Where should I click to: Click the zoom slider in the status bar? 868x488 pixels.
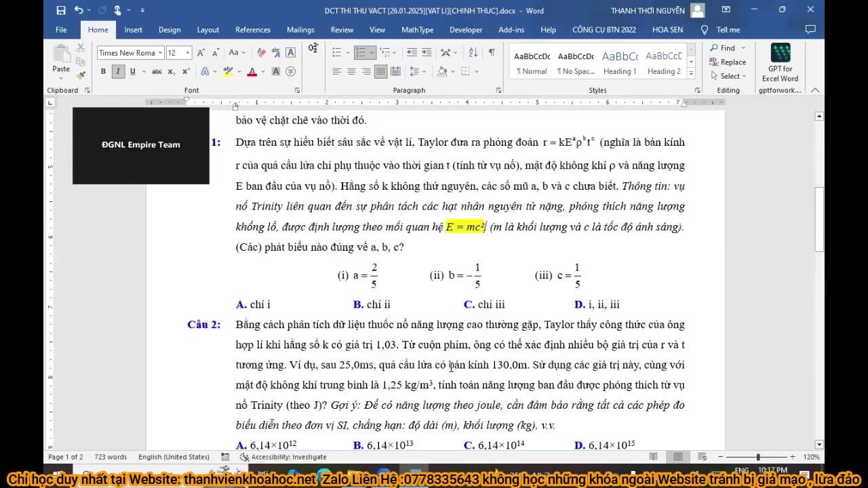pyautogui.click(x=758, y=457)
